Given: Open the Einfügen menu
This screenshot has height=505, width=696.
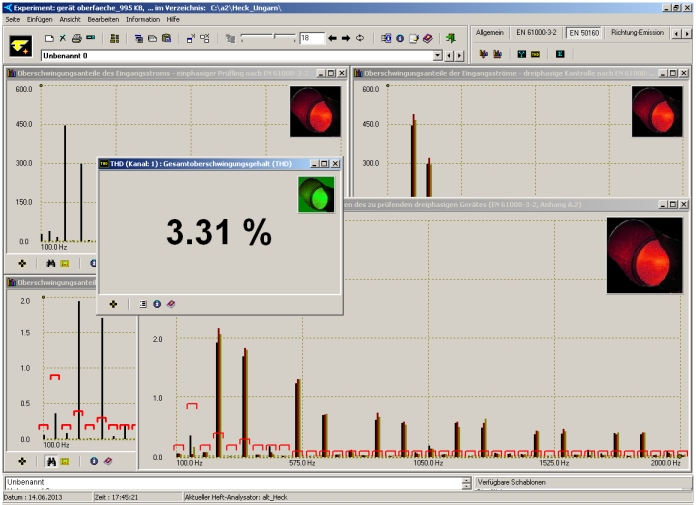Looking at the screenshot, I should 40,19.
